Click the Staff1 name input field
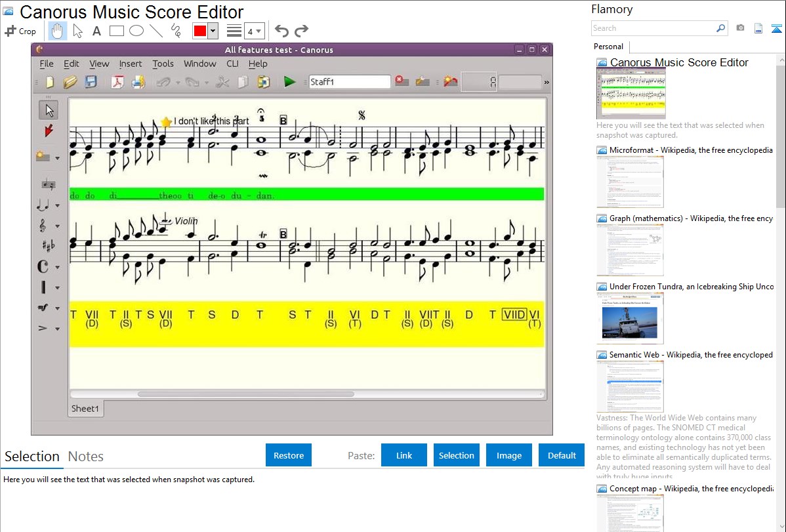Screen dimensions: 786x532 tap(350, 82)
